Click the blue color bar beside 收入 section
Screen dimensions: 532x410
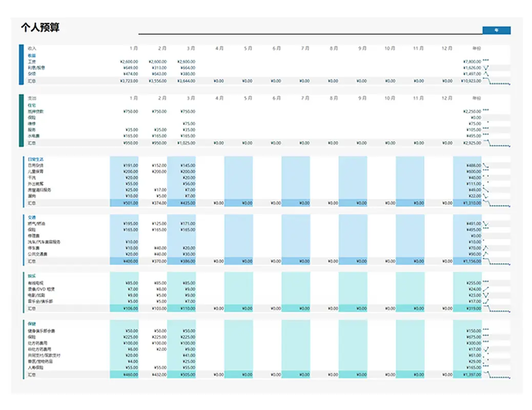pos(21,65)
